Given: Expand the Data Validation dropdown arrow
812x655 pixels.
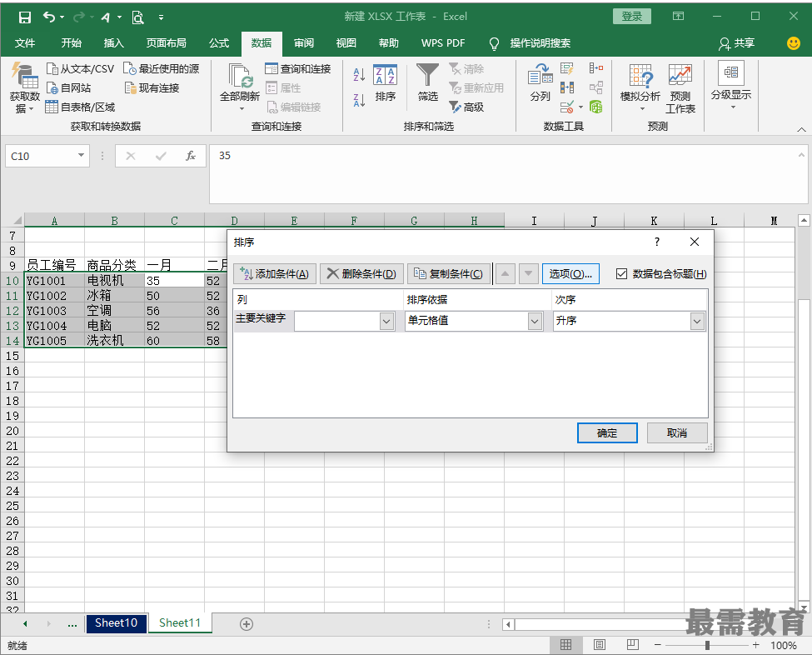Looking at the screenshot, I should point(580,107).
